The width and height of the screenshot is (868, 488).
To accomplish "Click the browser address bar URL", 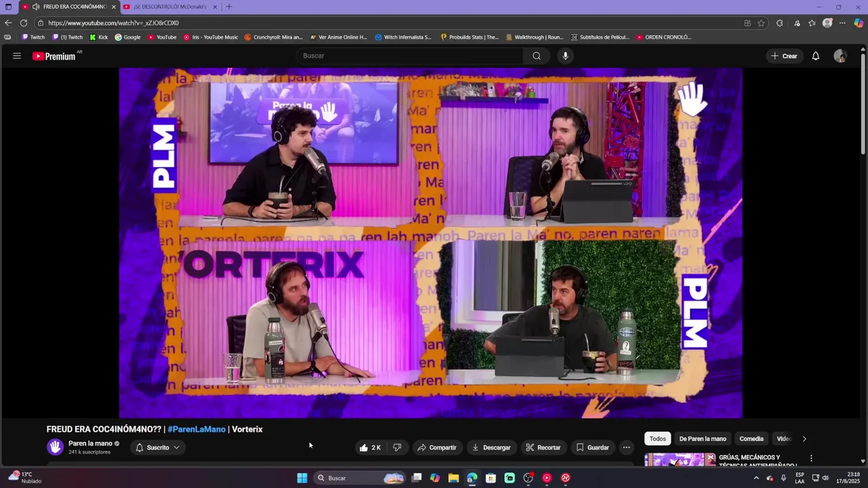I will click(x=113, y=23).
